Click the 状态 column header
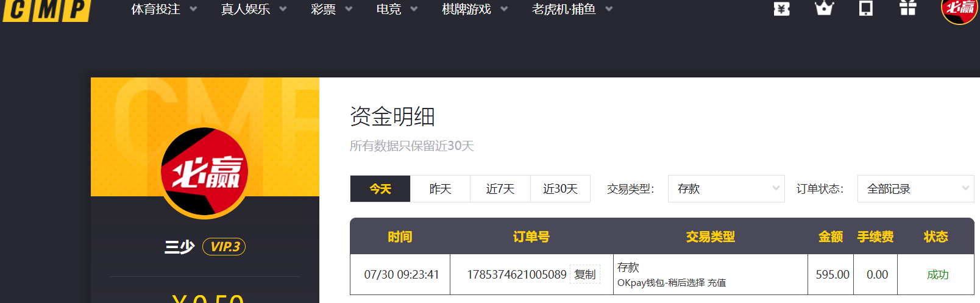Viewport: 980px width, 303px height. point(936,237)
